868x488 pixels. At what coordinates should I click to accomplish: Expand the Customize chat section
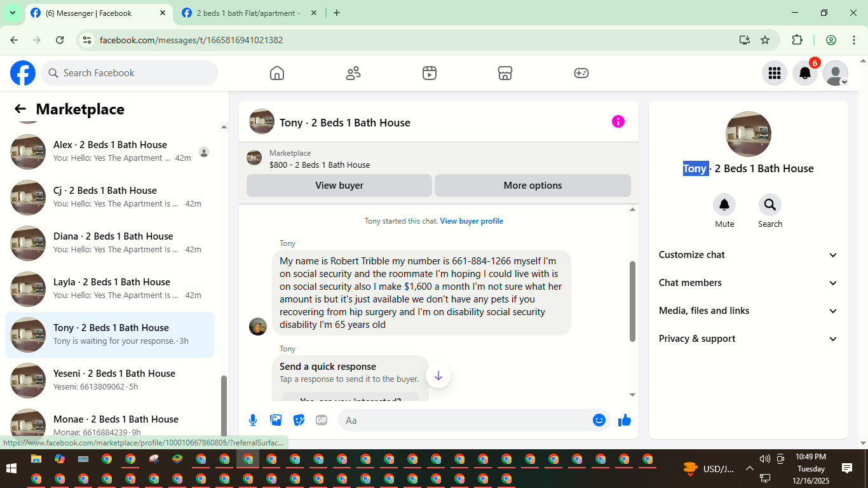tap(748, 255)
